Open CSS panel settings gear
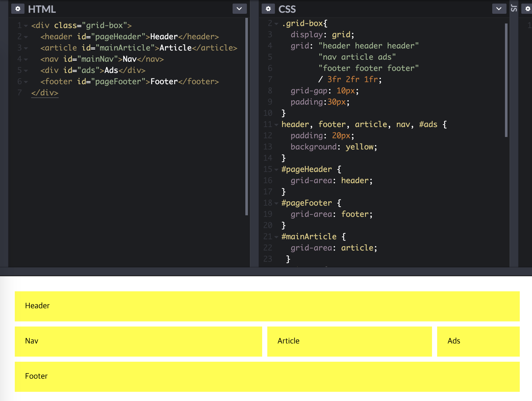The height and width of the screenshot is (401, 532). coord(268,9)
